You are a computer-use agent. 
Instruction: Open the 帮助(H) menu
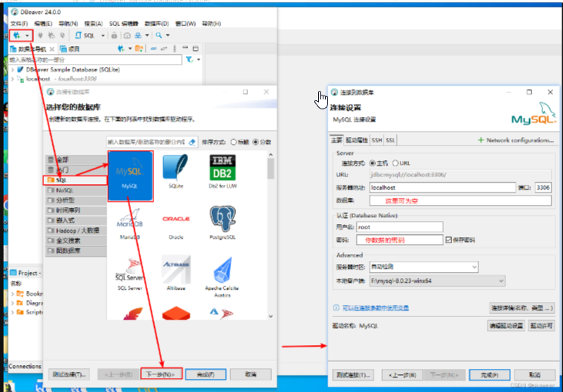coord(212,24)
